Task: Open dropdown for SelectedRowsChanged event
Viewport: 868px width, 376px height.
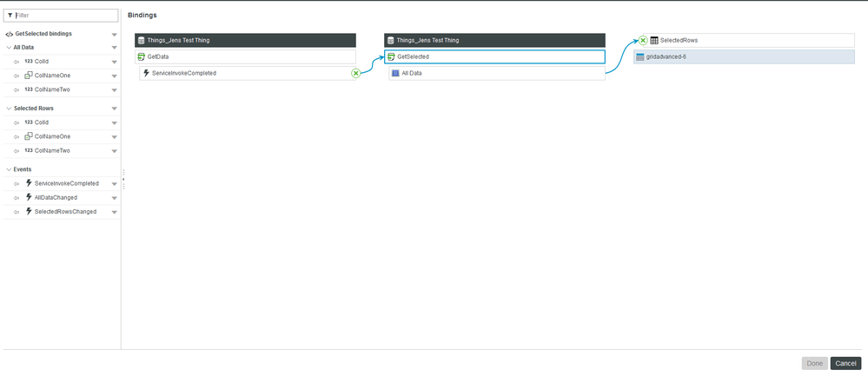Action: tap(114, 212)
